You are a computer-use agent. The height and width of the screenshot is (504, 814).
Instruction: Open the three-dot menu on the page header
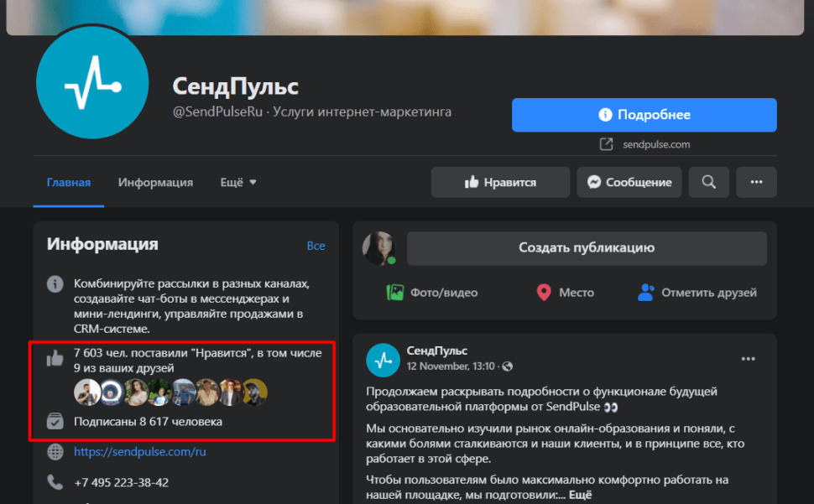tap(756, 182)
